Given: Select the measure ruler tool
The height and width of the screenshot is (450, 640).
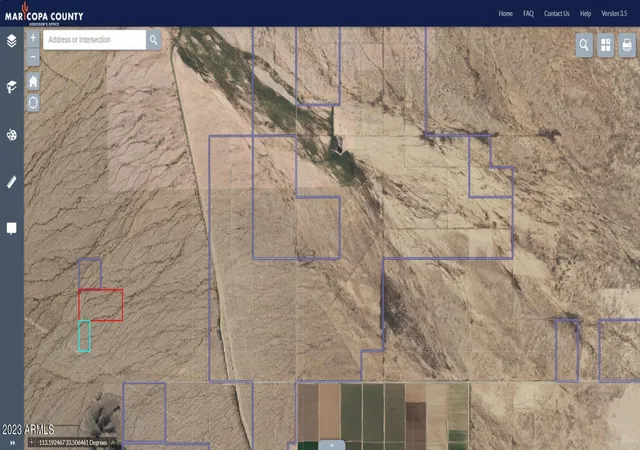Looking at the screenshot, I should click(11, 182).
